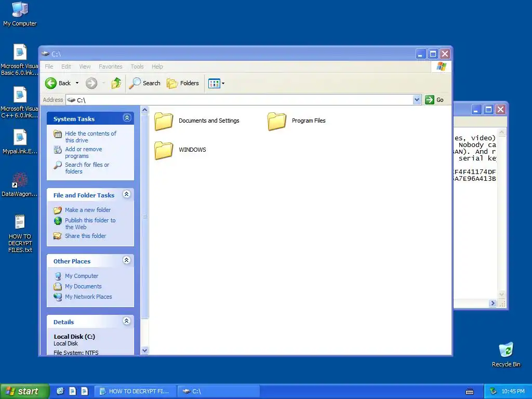Select the WINDOWS folder
The width and height of the screenshot is (532, 399).
(x=180, y=150)
